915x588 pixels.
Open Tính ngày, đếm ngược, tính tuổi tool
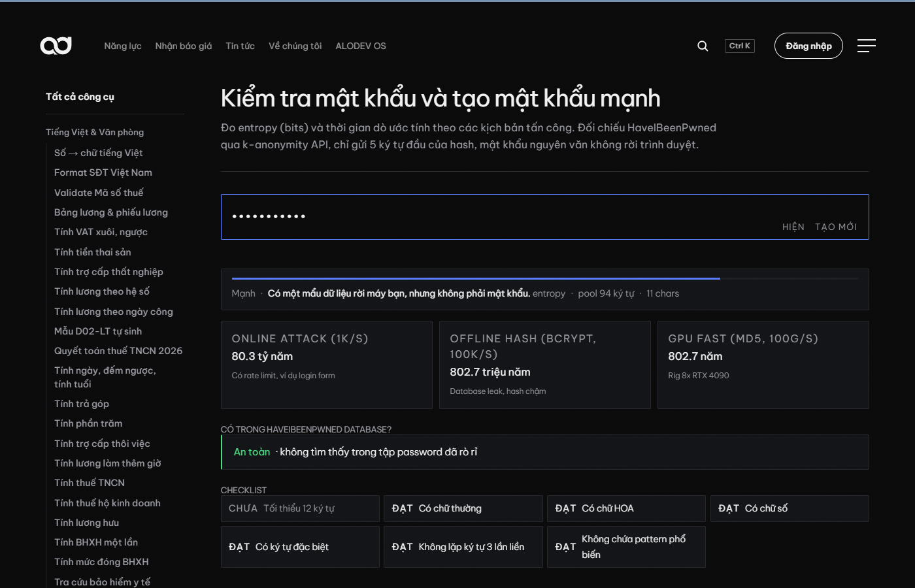105,377
